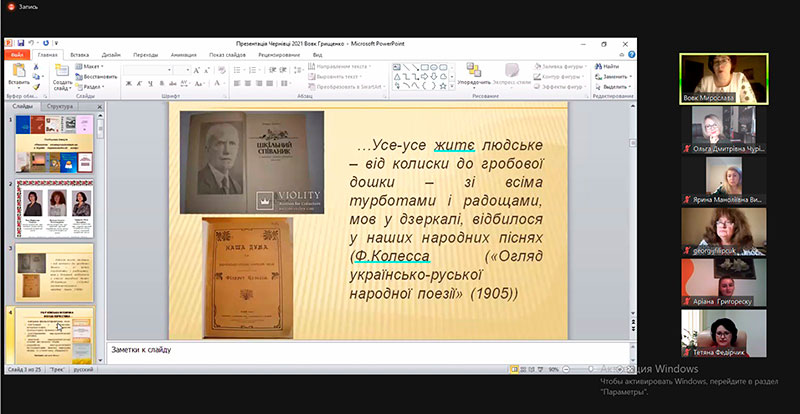Select the oval shape in shapes gallery
The width and height of the screenshot is (800, 414).
coord(434,67)
